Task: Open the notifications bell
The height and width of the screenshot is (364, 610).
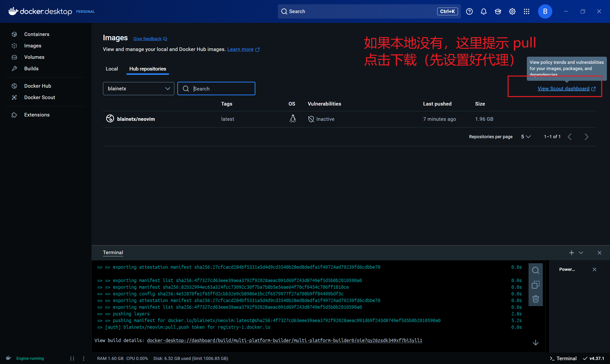Action: pos(483,11)
